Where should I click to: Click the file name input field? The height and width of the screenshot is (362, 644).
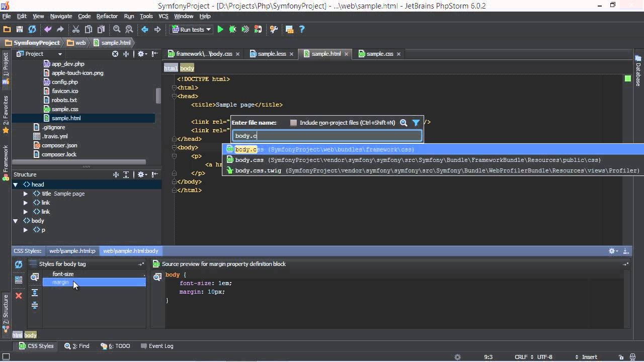coord(327,135)
